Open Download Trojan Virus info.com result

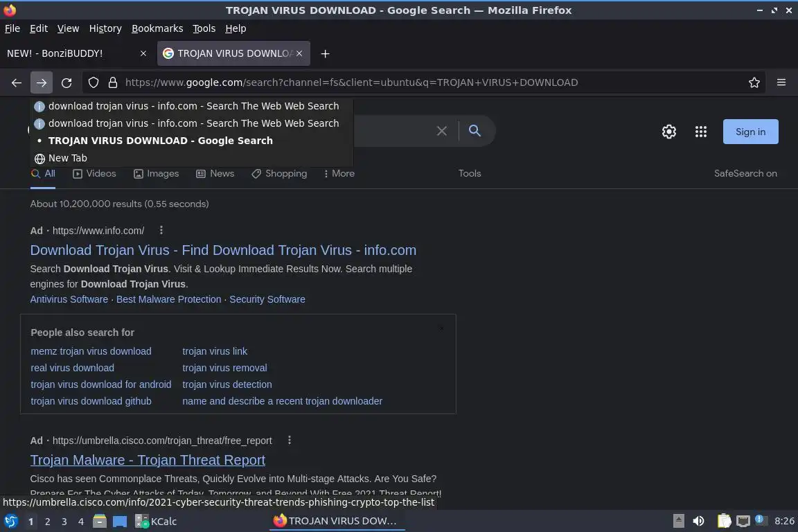click(223, 250)
